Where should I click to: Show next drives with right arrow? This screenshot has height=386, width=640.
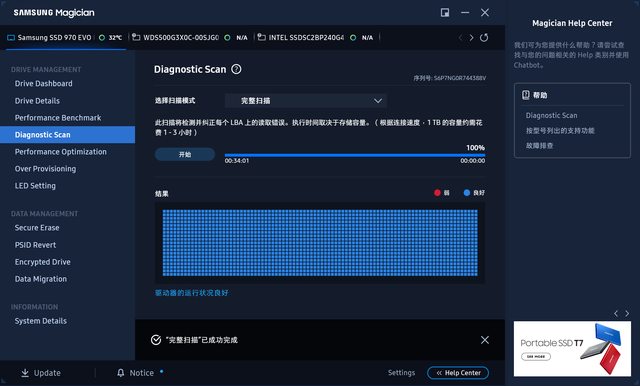coord(471,38)
